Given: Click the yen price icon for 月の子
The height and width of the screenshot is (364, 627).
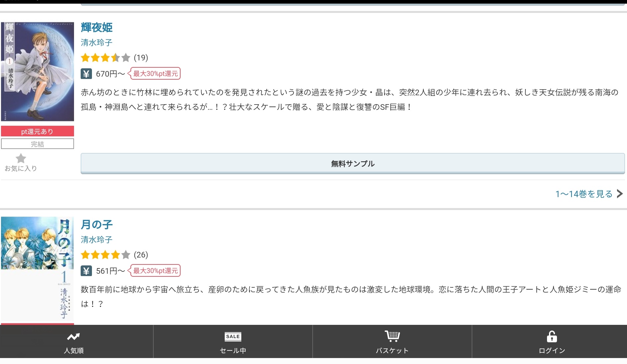Looking at the screenshot, I should click(86, 271).
